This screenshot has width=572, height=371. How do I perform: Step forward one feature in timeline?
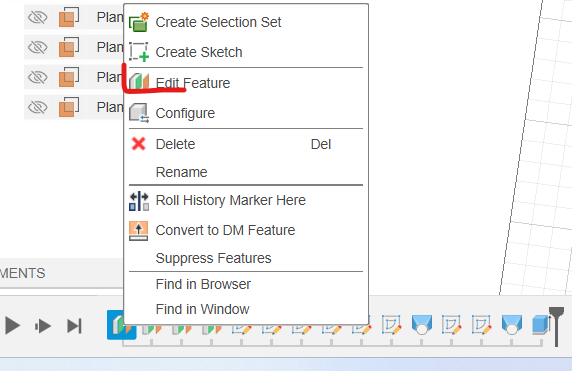pyautogui.click(x=43, y=326)
